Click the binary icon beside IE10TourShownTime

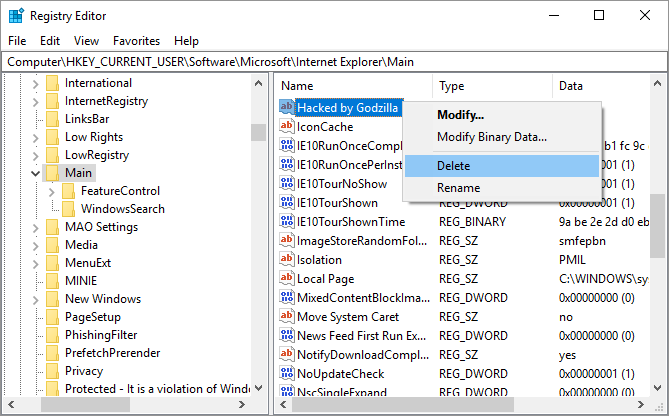286,222
